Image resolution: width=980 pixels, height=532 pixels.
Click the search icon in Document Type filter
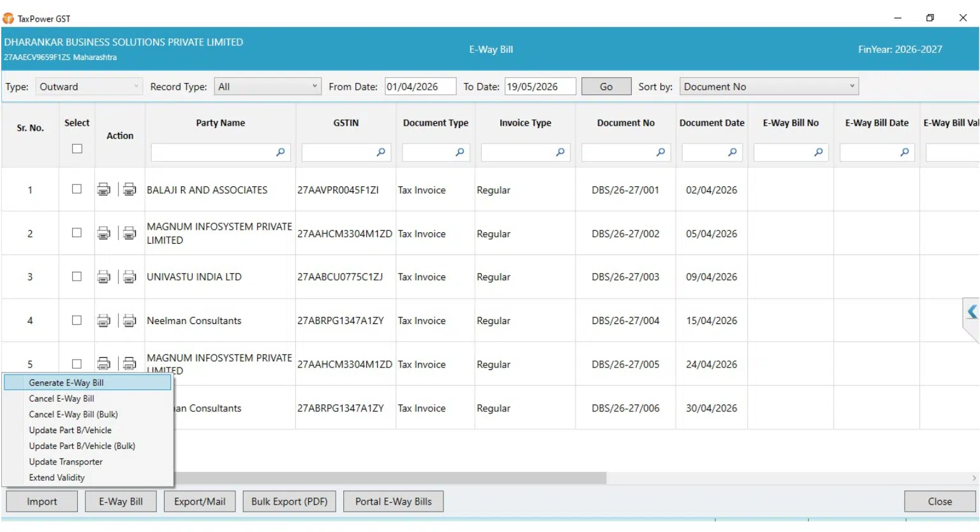click(x=459, y=152)
